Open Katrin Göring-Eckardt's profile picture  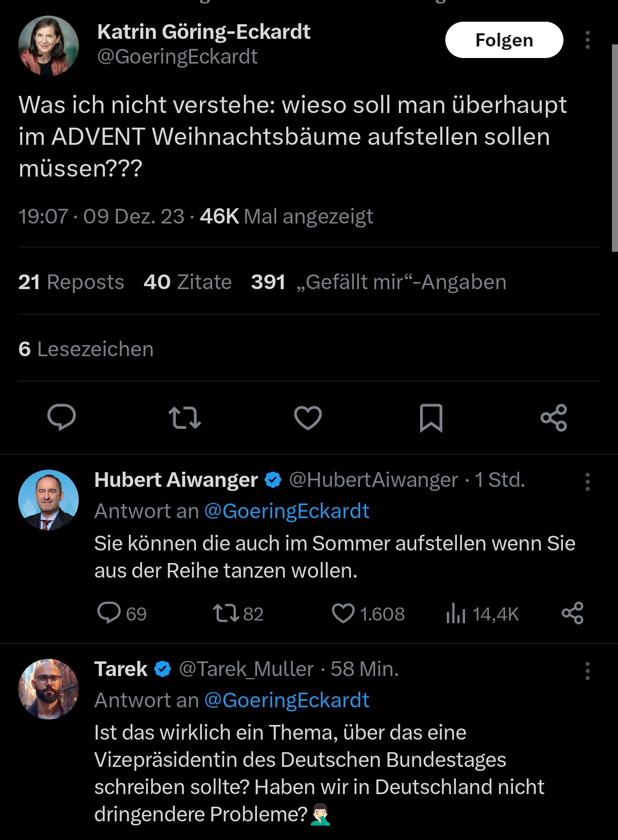(48, 46)
